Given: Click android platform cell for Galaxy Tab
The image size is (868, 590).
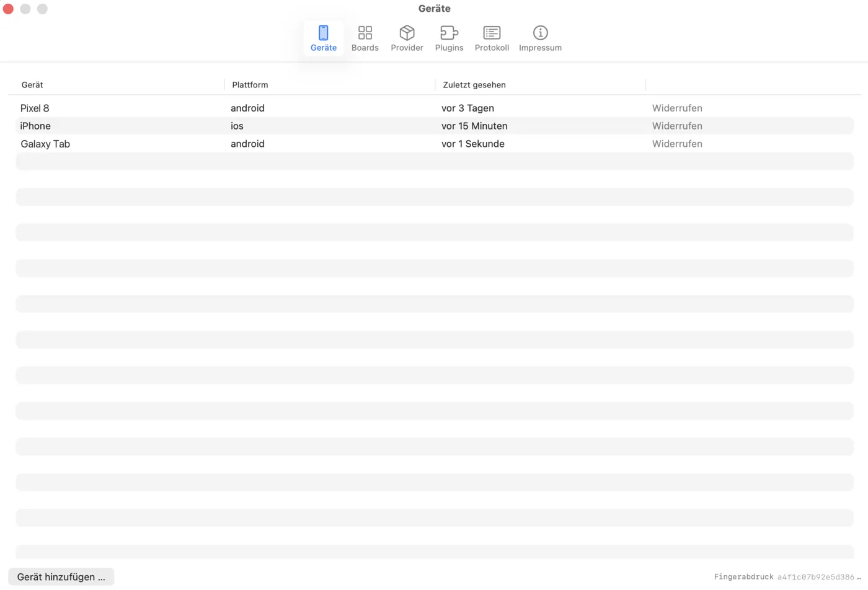Looking at the screenshot, I should pos(247,144).
